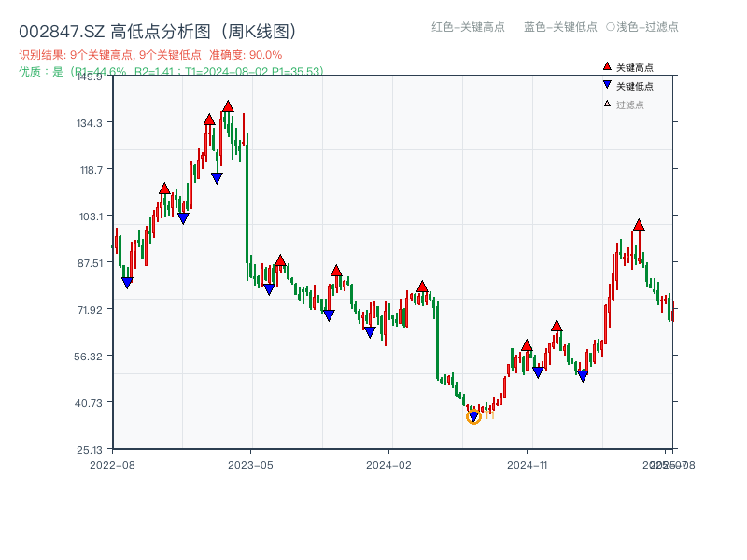Click the 56.32 y-axis label
This screenshot has height=560, width=747.
[x=88, y=357]
